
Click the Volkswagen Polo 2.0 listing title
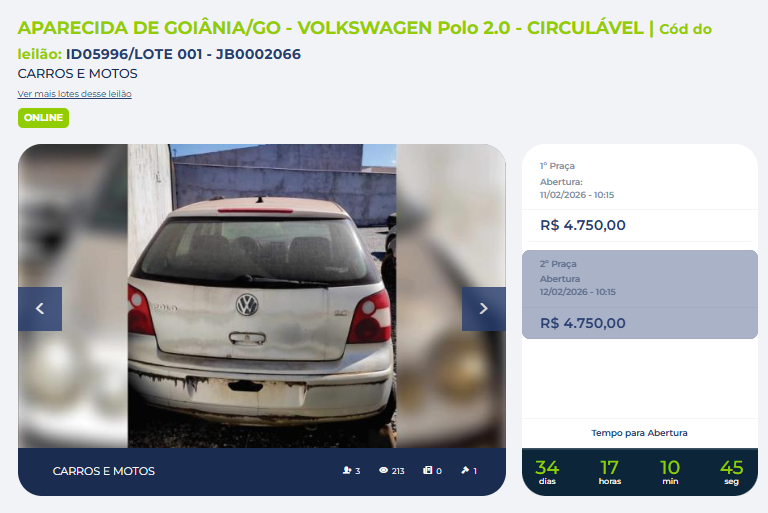[331, 28]
